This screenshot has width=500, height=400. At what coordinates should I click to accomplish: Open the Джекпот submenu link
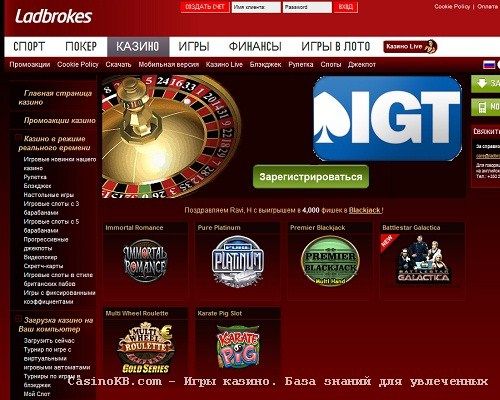362,65
